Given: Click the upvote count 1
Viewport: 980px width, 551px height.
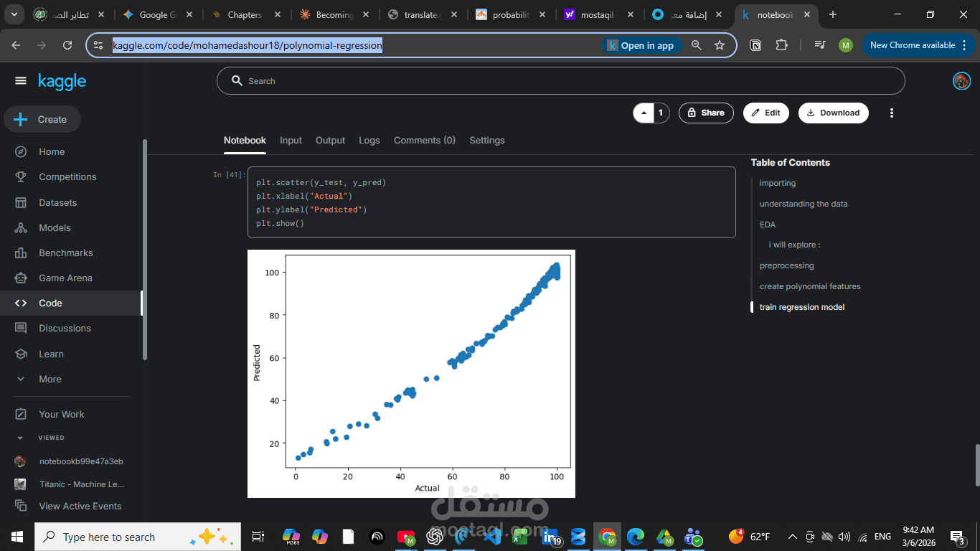Looking at the screenshot, I should pos(661,113).
